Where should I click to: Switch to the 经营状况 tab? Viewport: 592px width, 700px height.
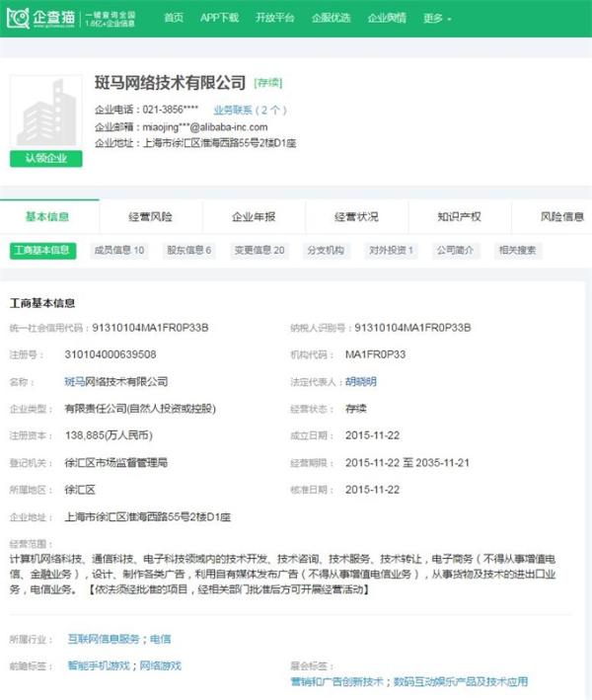[x=356, y=217]
